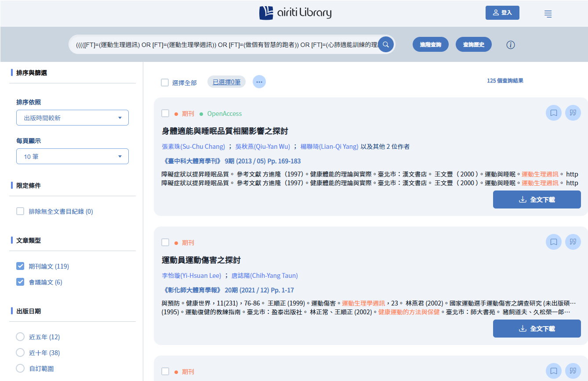Open the 每頁顯示 10 筆 dropdown

(x=72, y=156)
